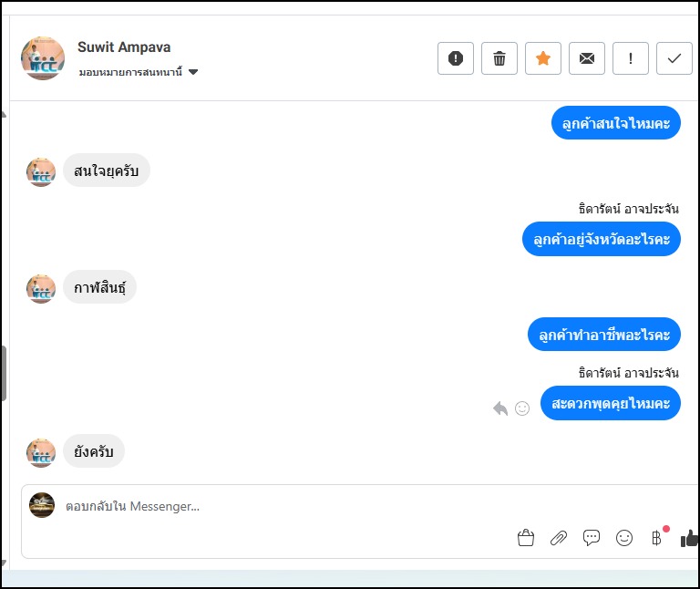Flag conversation with exclamation mark button
This screenshot has height=589, width=700.
click(631, 58)
